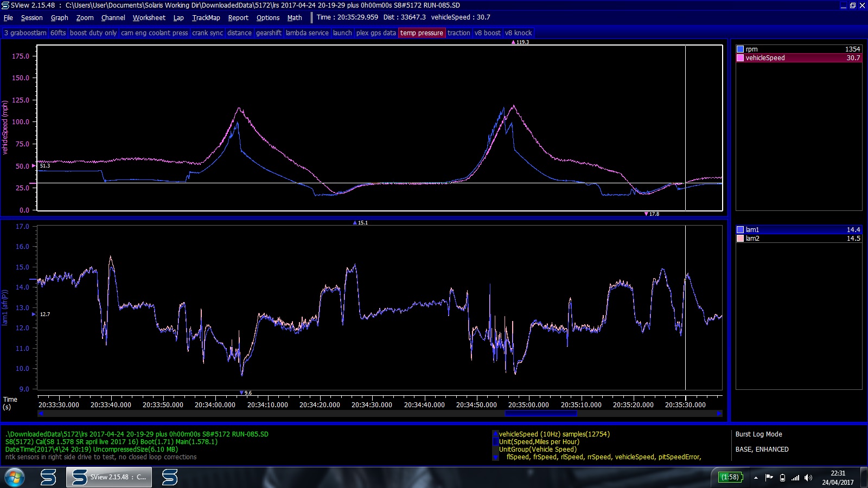
Task: Open the gearshift worksheet tab
Action: pos(269,33)
